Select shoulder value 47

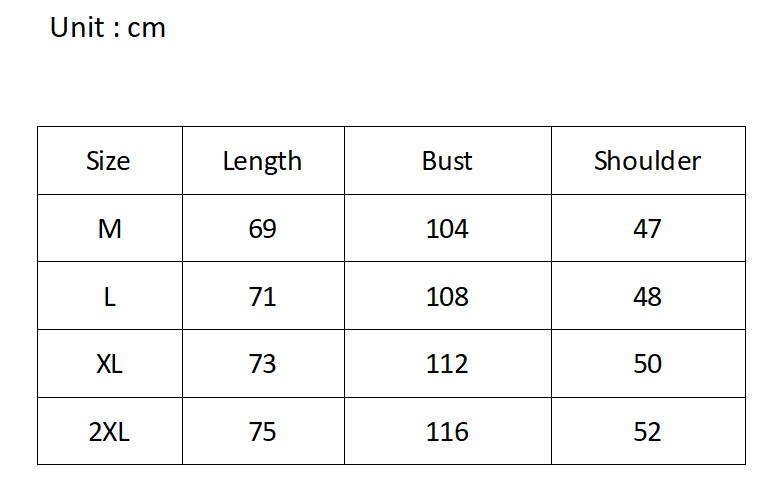coord(647,229)
